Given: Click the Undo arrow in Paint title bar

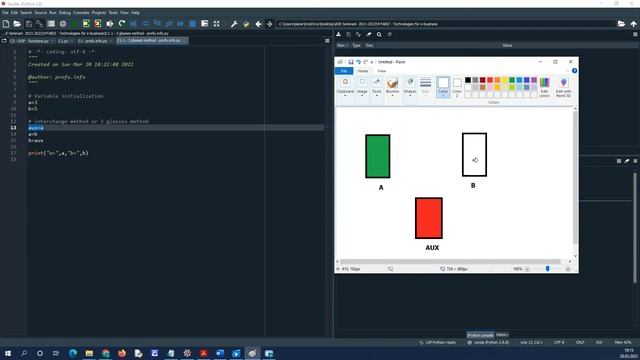Looking at the screenshot, I should (358, 62).
